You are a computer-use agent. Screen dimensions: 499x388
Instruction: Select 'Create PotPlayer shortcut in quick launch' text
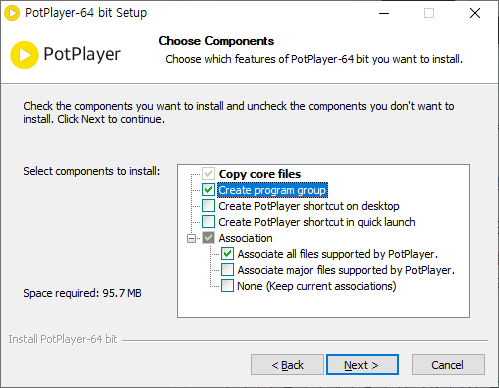[x=317, y=222]
